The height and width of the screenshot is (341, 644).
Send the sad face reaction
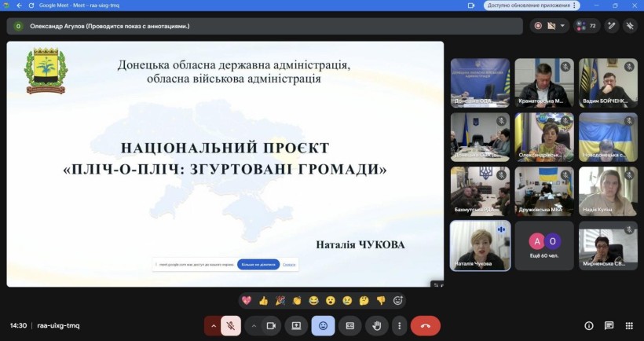[347, 301]
